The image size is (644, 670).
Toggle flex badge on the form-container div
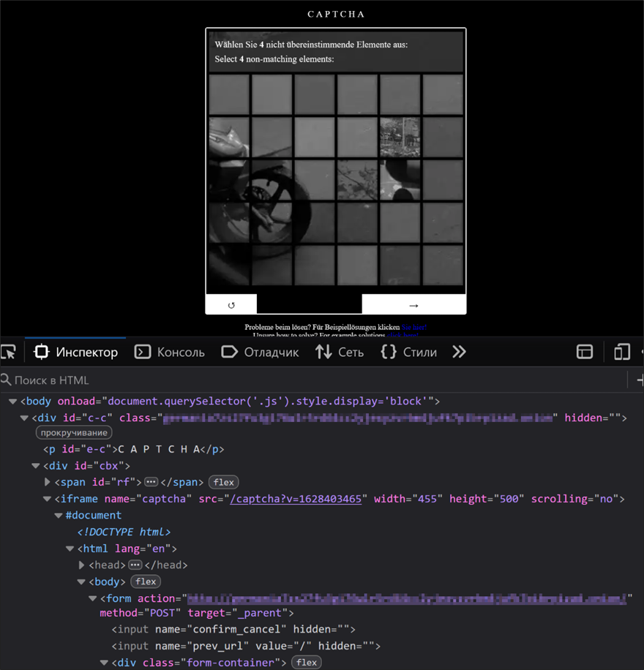[307, 662]
